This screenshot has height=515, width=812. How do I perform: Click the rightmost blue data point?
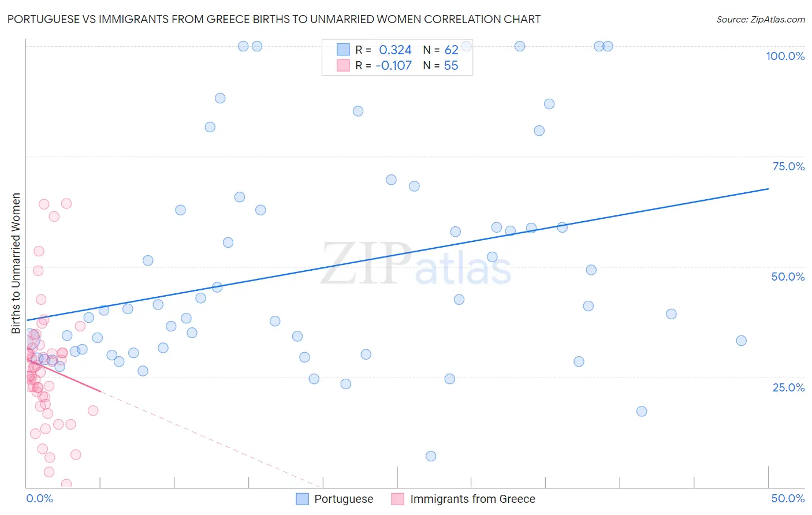point(741,341)
